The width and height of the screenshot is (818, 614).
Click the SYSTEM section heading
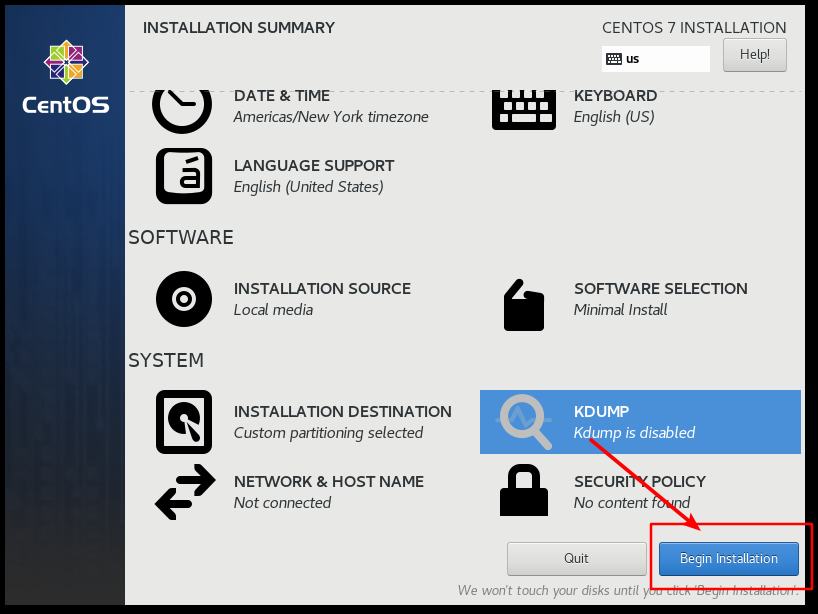click(x=166, y=360)
